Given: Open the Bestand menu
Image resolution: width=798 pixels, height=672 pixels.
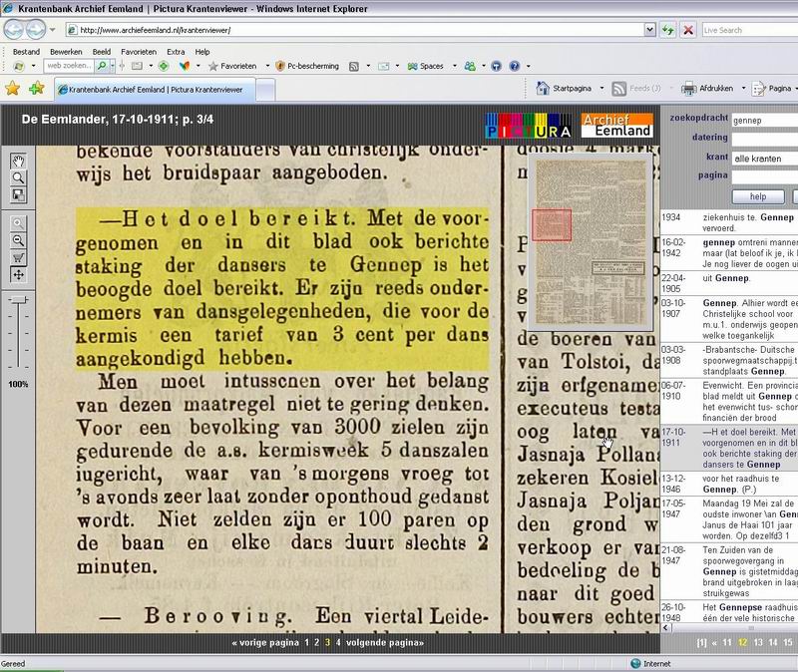Looking at the screenshot, I should coord(26,52).
